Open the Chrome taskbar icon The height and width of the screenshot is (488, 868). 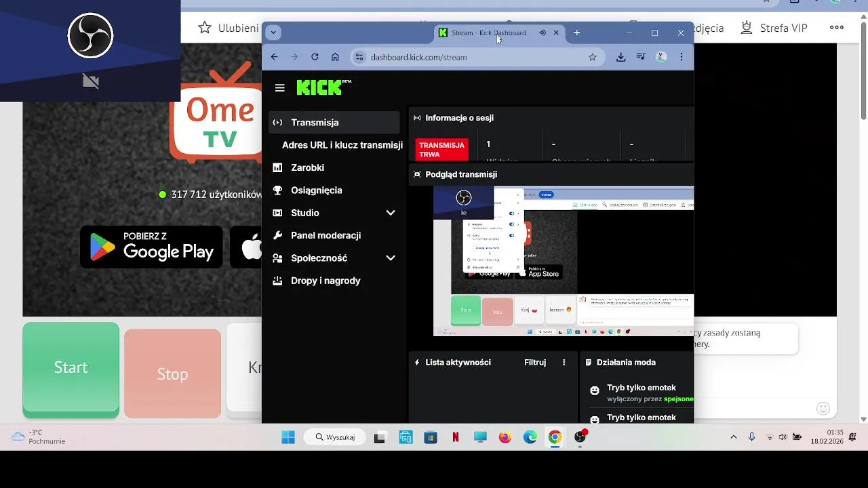click(x=555, y=437)
